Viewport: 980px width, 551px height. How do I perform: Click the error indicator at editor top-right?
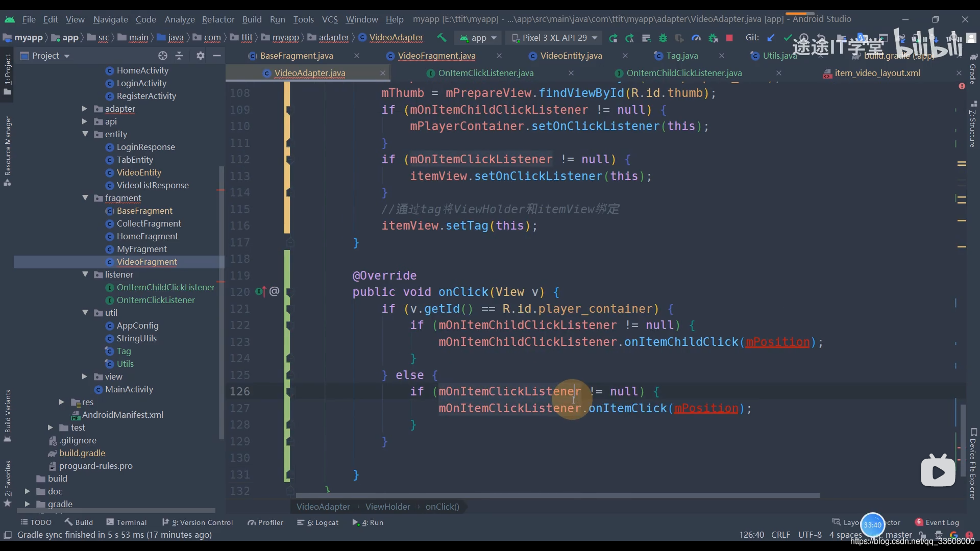click(x=962, y=86)
